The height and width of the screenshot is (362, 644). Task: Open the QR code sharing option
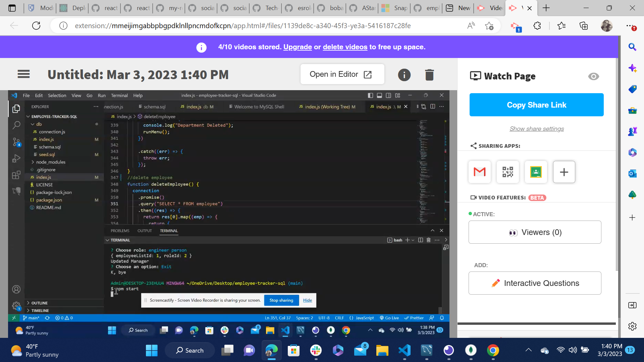pos(507,172)
